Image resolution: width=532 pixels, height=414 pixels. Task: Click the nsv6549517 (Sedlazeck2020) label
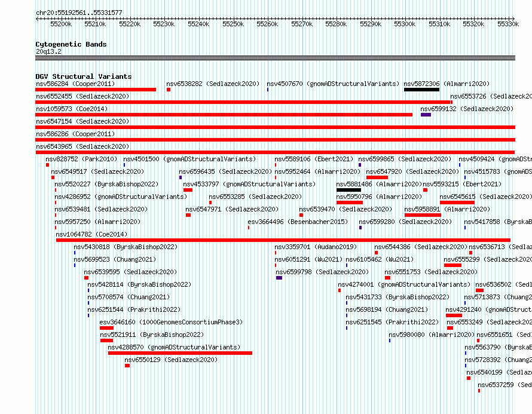pos(97,171)
